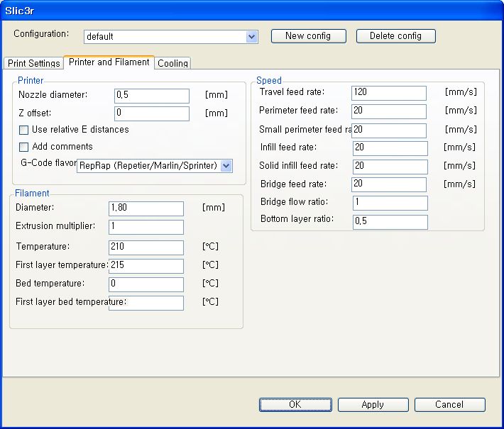Open the Cooling tab
This screenshot has height=429, width=504.
pyautogui.click(x=172, y=63)
